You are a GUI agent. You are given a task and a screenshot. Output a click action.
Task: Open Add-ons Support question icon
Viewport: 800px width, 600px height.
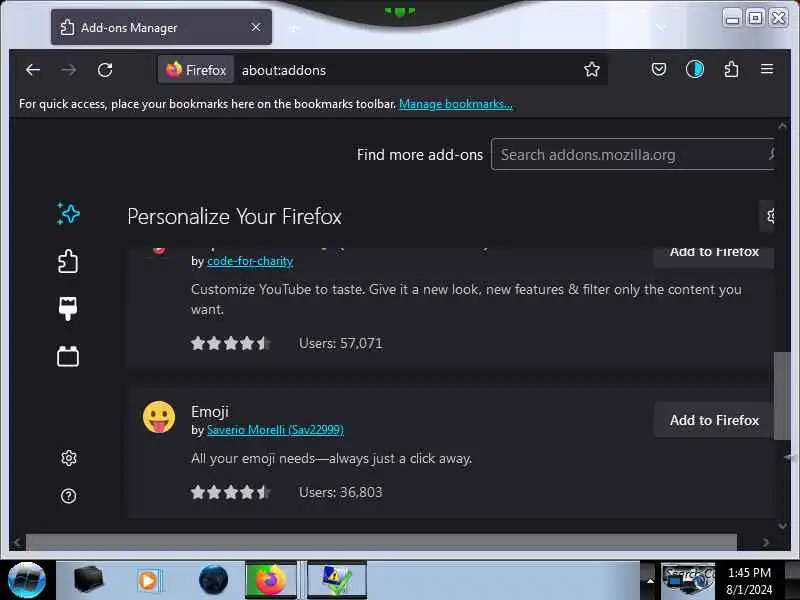pos(68,496)
